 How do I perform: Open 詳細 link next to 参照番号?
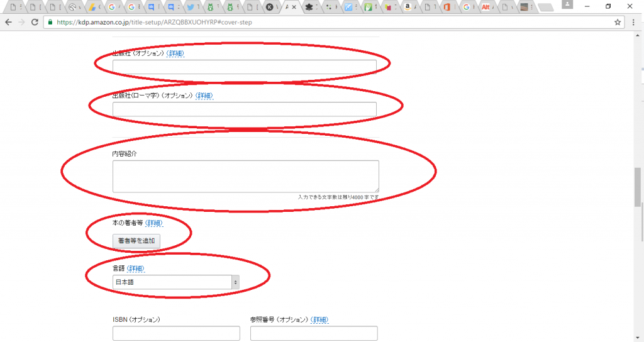pyautogui.click(x=319, y=320)
